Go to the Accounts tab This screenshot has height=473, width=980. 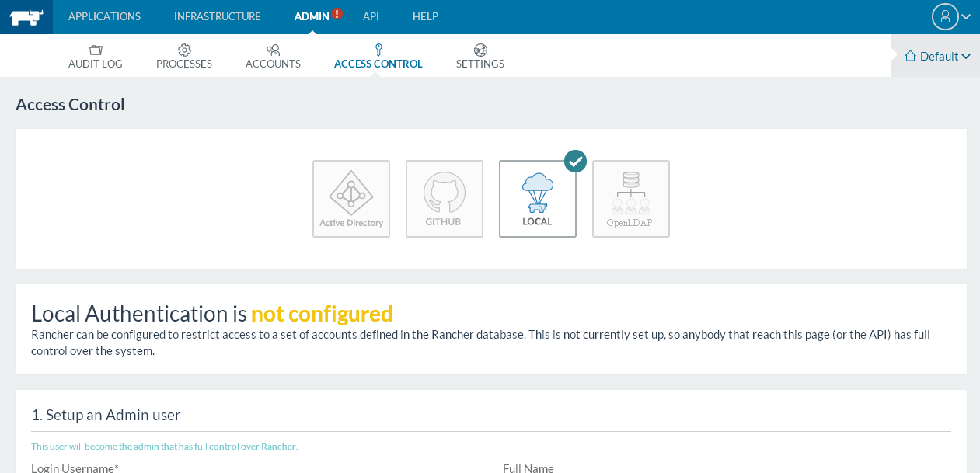coord(273,57)
